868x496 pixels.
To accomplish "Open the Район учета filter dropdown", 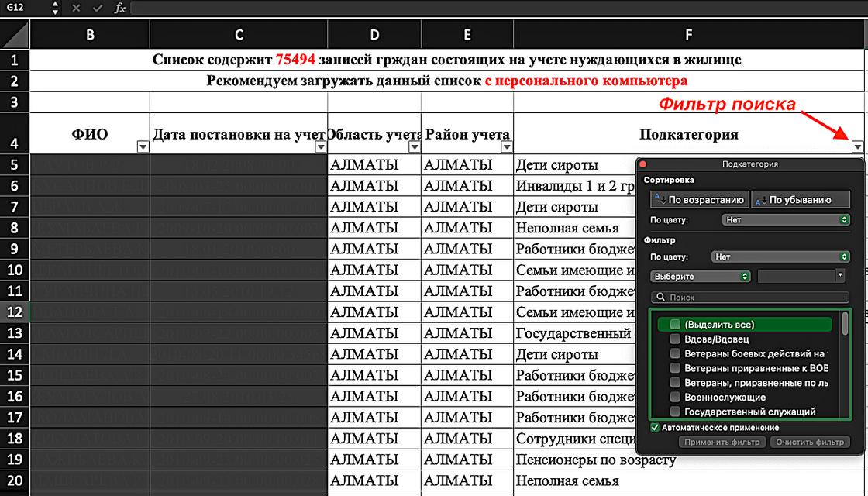I will coord(506,146).
